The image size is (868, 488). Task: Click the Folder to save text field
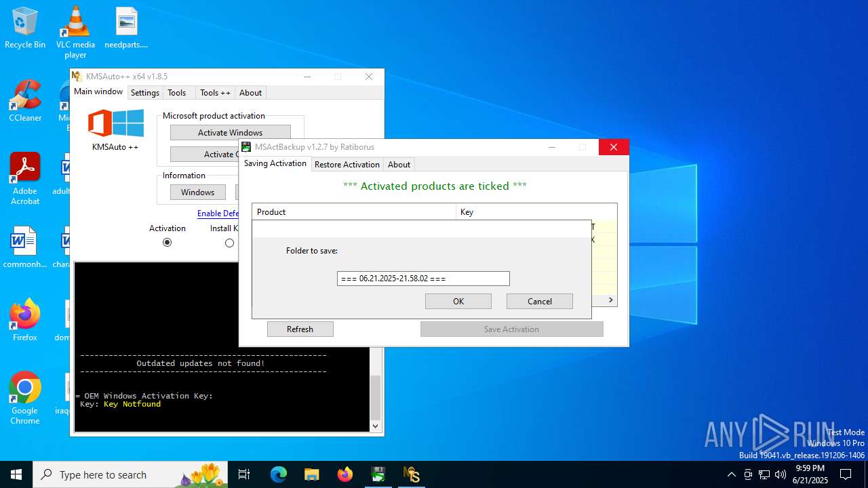point(423,279)
